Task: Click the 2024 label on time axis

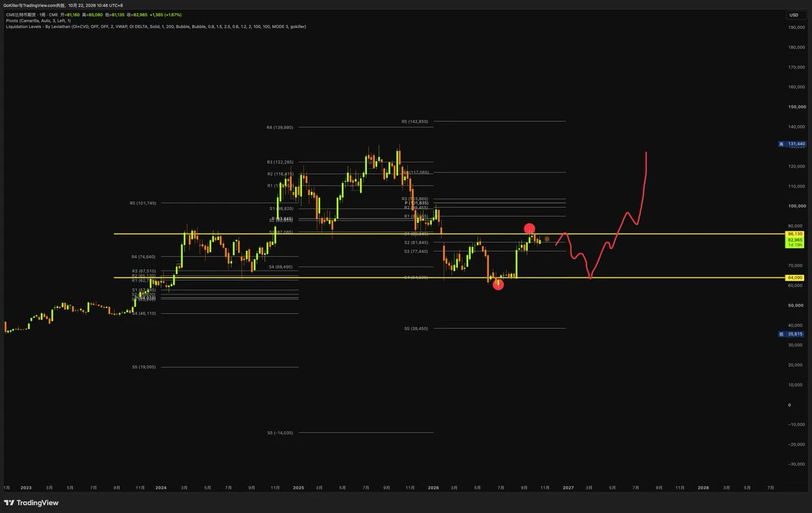Action: click(x=161, y=487)
